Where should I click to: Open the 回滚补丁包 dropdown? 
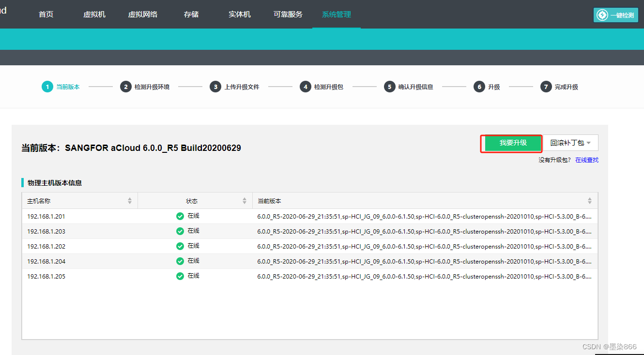(x=570, y=143)
